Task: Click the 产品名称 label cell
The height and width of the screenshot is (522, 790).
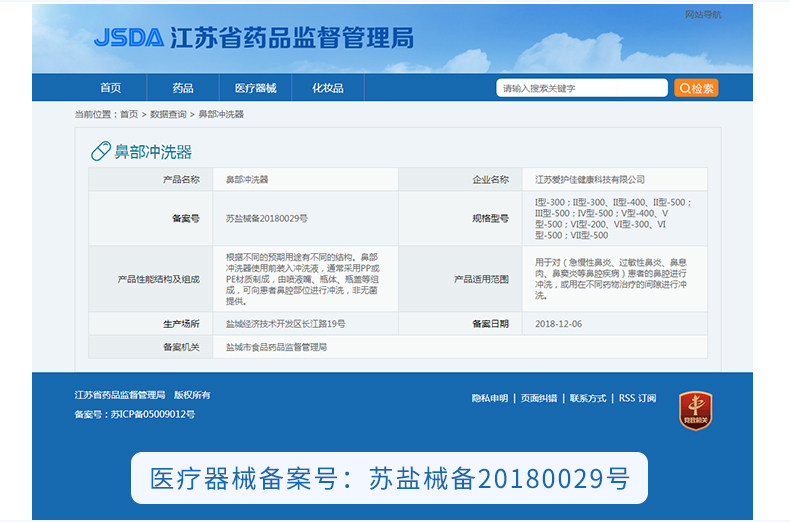Action: [151, 179]
